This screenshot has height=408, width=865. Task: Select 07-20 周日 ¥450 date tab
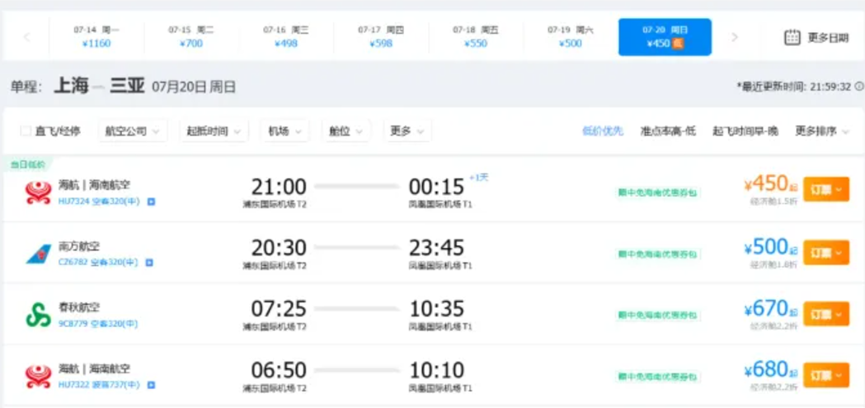(x=665, y=37)
